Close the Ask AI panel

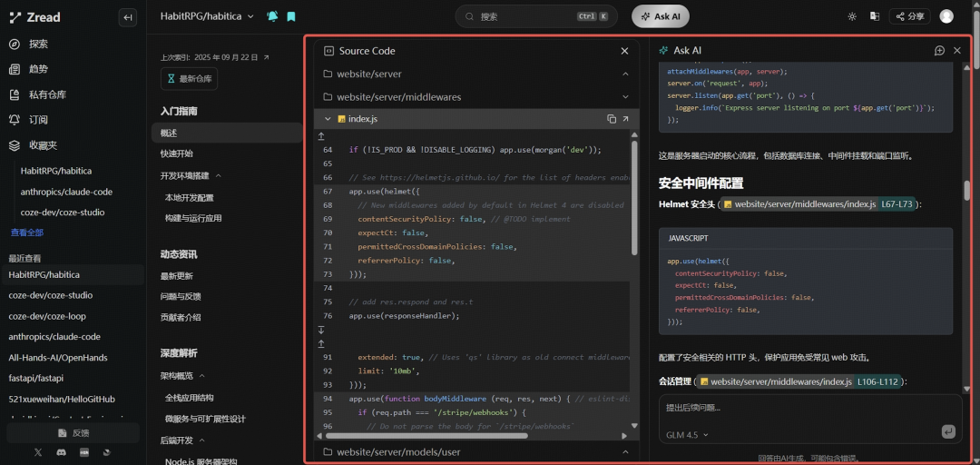957,51
